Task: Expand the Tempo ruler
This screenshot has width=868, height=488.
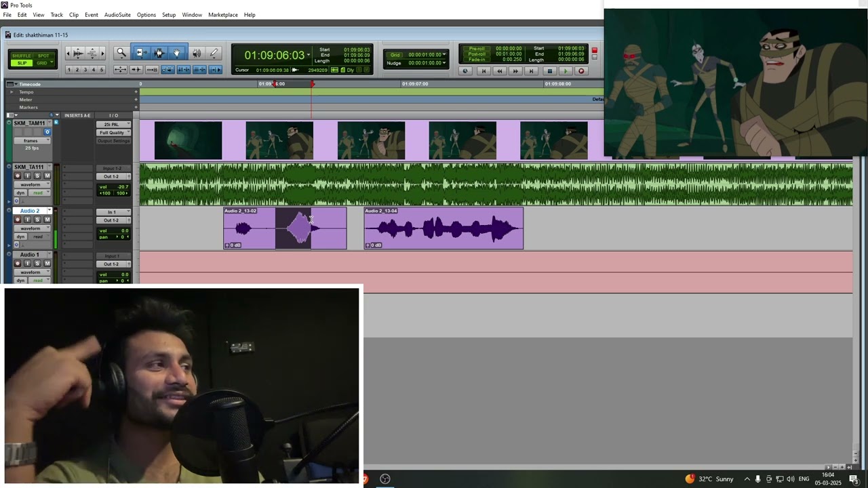Action: [x=11, y=91]
